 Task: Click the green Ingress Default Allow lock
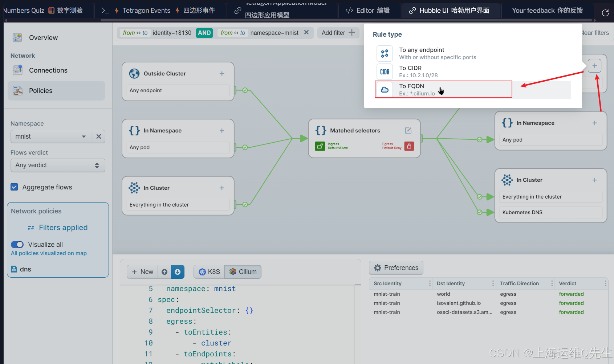(x=320, y=146)
